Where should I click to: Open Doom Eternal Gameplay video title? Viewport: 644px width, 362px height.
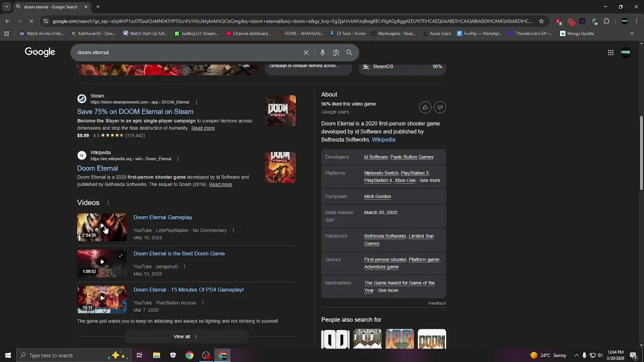(x=163, y=217)
